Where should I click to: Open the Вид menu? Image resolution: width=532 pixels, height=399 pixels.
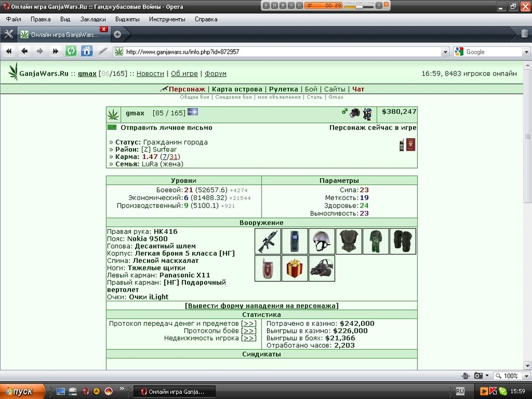pos(65,19)
